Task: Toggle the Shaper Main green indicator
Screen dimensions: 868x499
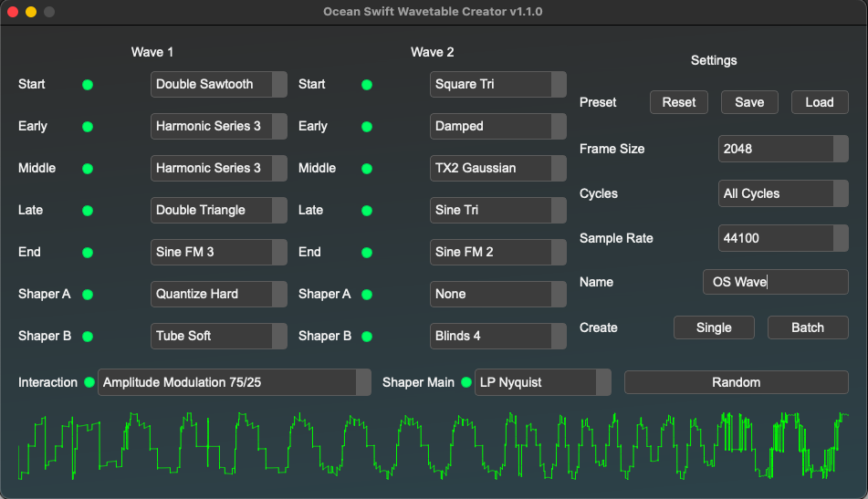Action: 466,382
